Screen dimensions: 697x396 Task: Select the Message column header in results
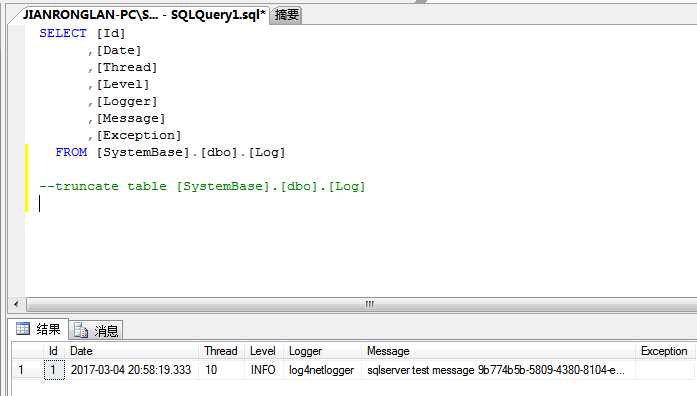[x=499, y=351]
